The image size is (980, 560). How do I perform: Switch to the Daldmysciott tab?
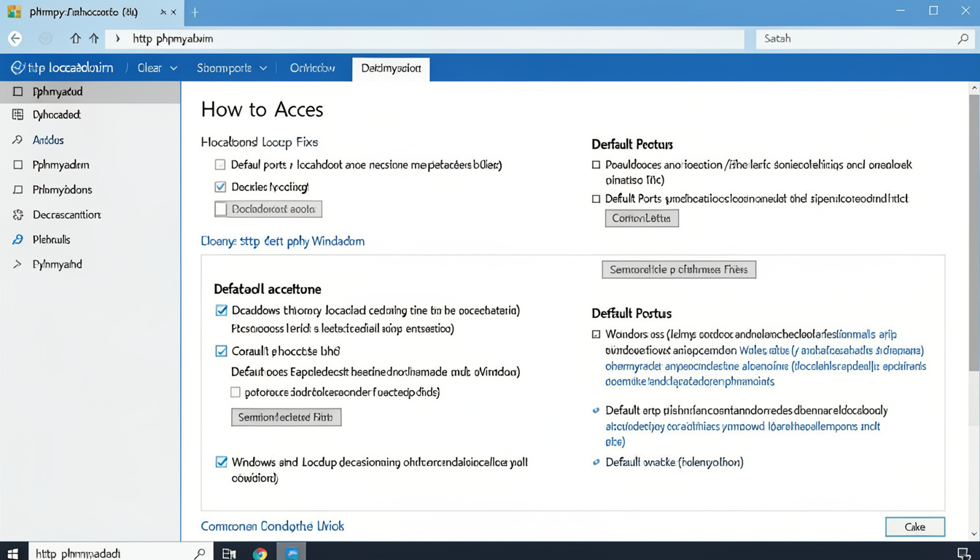click(x=391, y=69)
